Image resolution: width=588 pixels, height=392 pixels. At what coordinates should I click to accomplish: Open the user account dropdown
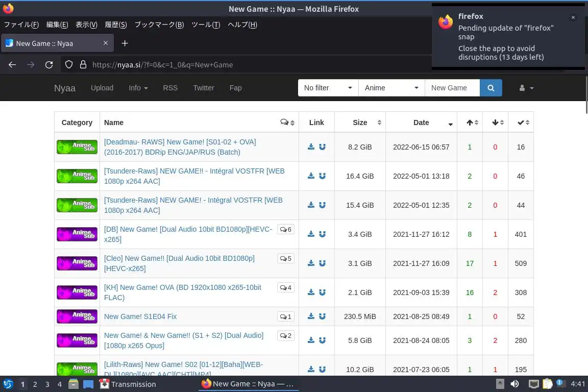[526, 88]
